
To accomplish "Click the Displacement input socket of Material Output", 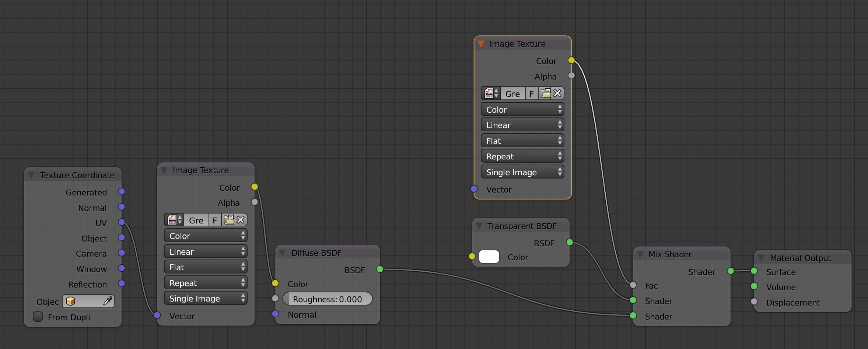I will (754, 302).
